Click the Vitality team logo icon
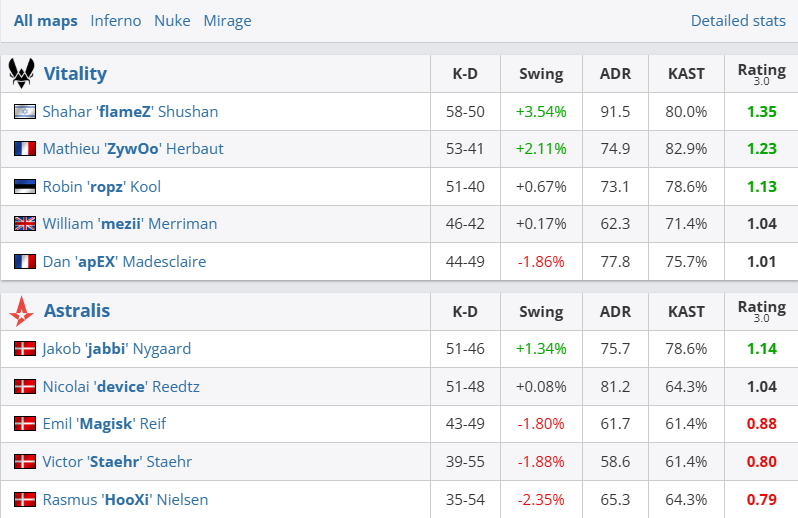Viewport: 798px width, 518px height. pos(21,74)
